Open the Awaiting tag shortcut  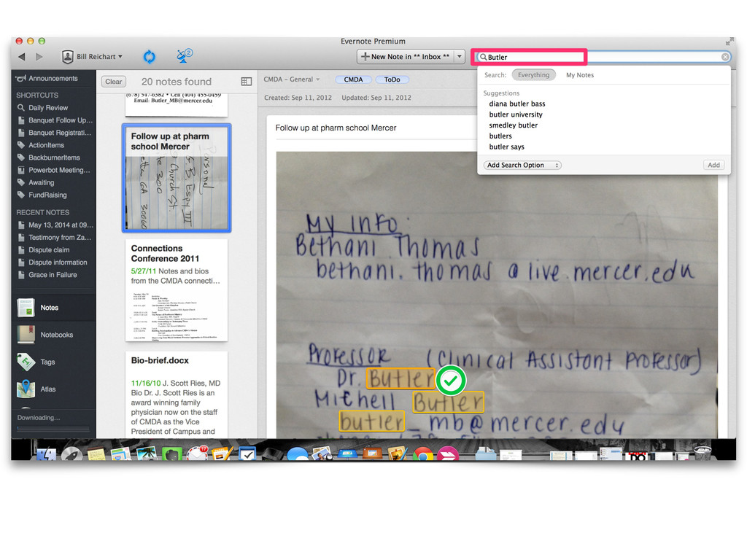point(41,182)
